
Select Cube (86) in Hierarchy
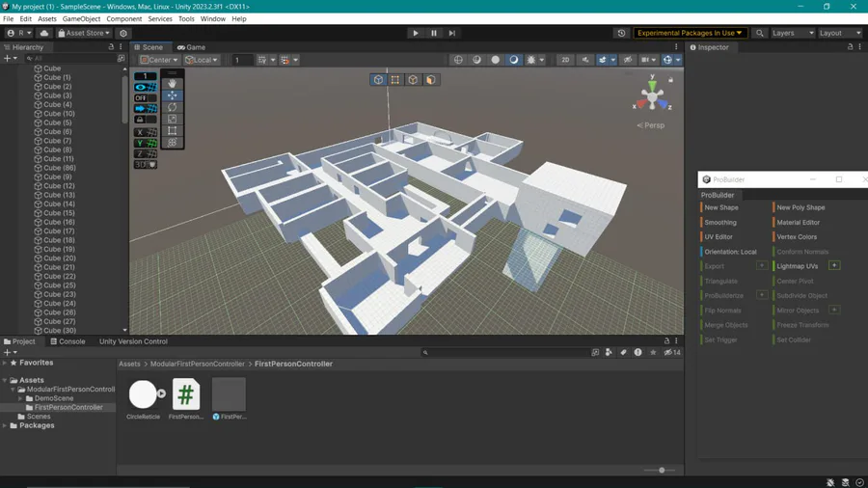coord(59,168)
